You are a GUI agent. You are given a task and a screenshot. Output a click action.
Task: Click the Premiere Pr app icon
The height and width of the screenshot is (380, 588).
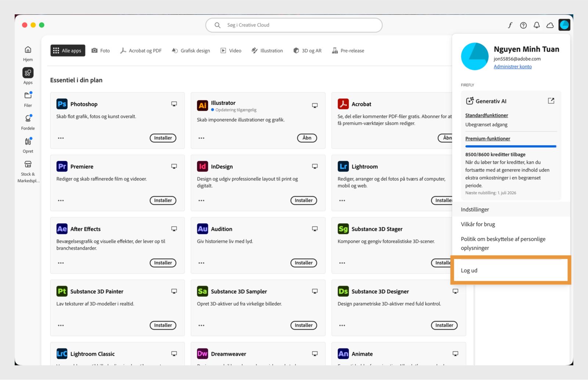(62, 166)
